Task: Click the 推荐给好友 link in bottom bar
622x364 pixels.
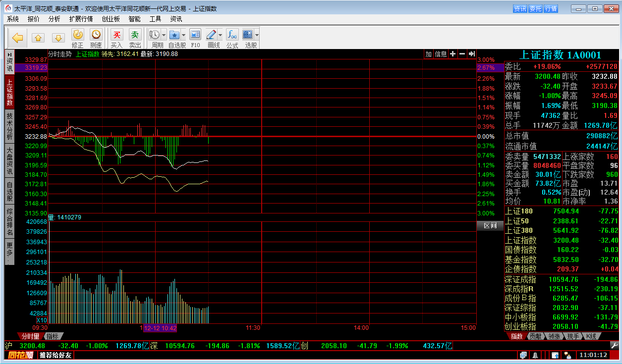Action: tap(56, 355)
